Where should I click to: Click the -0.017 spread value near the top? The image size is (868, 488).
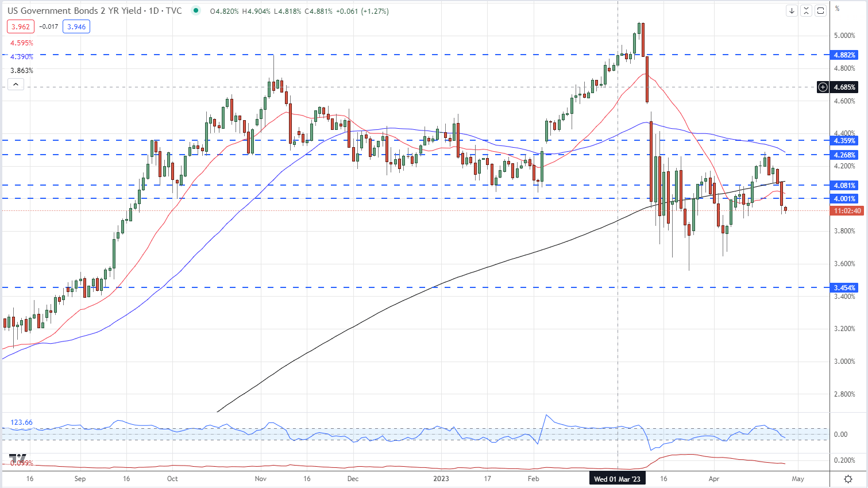click(49, 26)
